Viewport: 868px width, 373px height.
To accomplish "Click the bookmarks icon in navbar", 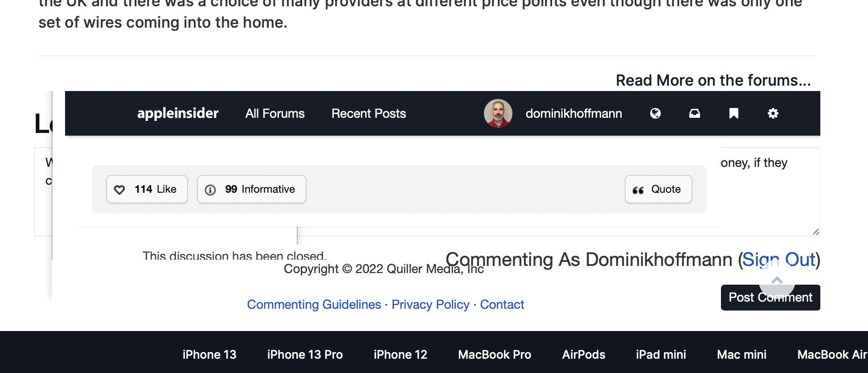I will point(733,113).
